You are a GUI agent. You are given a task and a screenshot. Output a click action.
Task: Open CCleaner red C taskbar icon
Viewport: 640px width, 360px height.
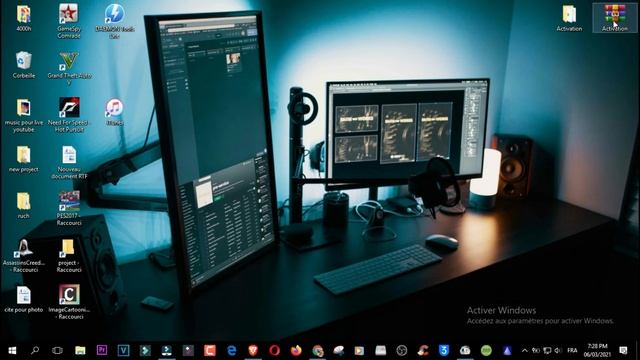423,350
